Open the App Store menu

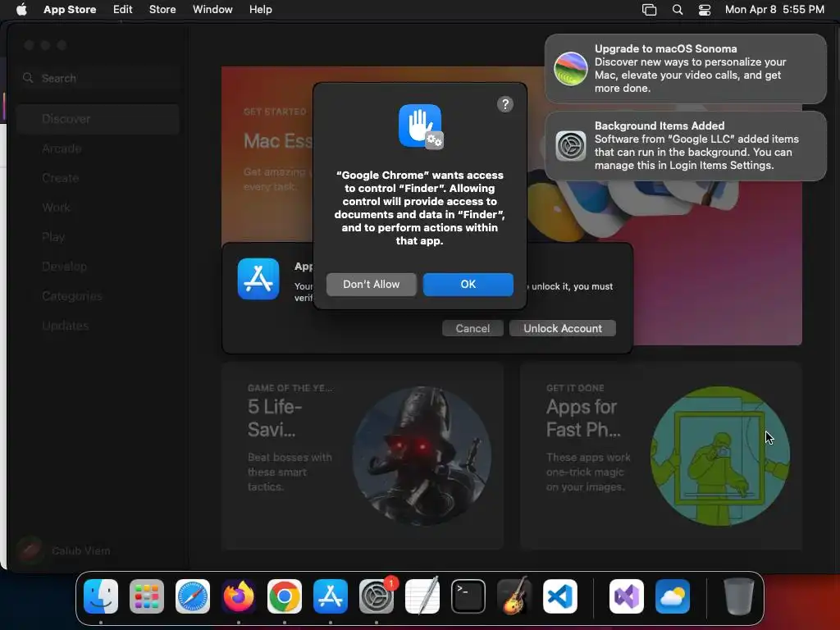70,10
